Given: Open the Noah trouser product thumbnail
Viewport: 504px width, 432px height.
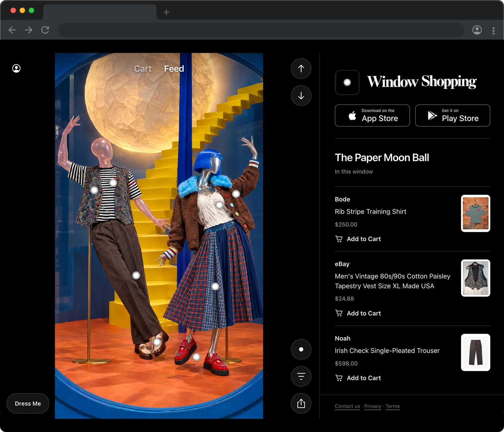Looking at the screenshot, I should tap(476, 352).
